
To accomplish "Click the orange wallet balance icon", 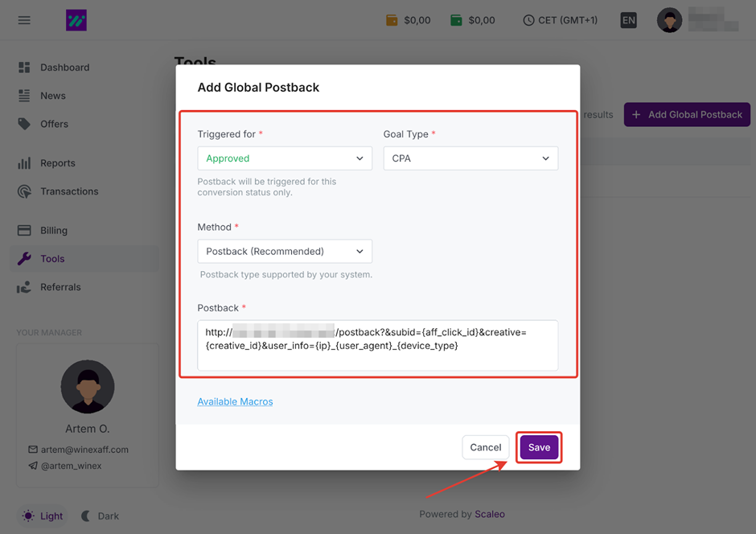I will click(392, 20).
